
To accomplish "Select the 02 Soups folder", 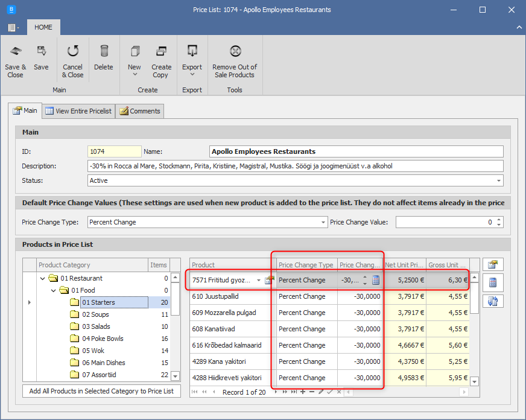I will (x=95, y=314).
